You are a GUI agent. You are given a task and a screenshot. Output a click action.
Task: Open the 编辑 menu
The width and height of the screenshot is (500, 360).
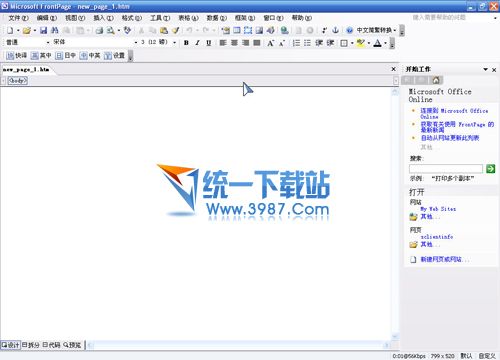tap(47, 18)
